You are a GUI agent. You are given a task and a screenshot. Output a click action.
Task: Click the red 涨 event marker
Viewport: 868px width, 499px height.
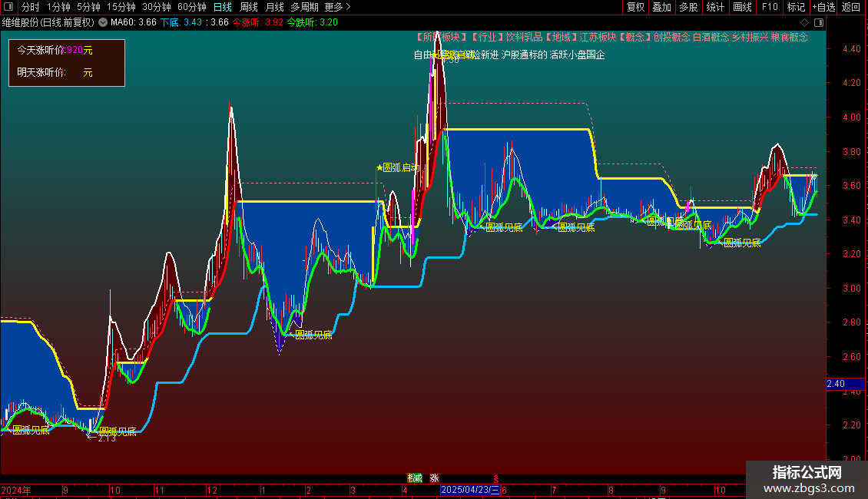(435, 478)
